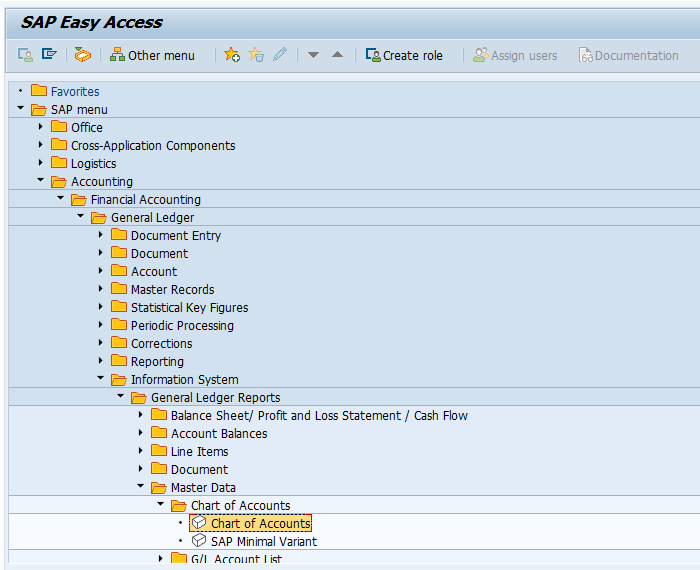Click the Account folder icon
Screen dimensions: 700x570
(119, 270)
